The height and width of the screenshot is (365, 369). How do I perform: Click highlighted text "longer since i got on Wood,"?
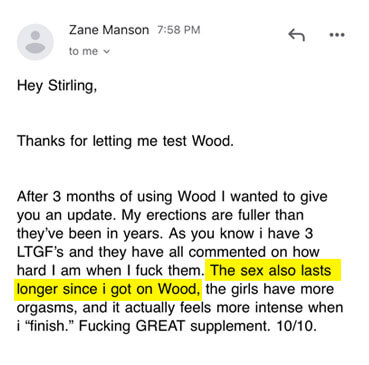[109, 288]
